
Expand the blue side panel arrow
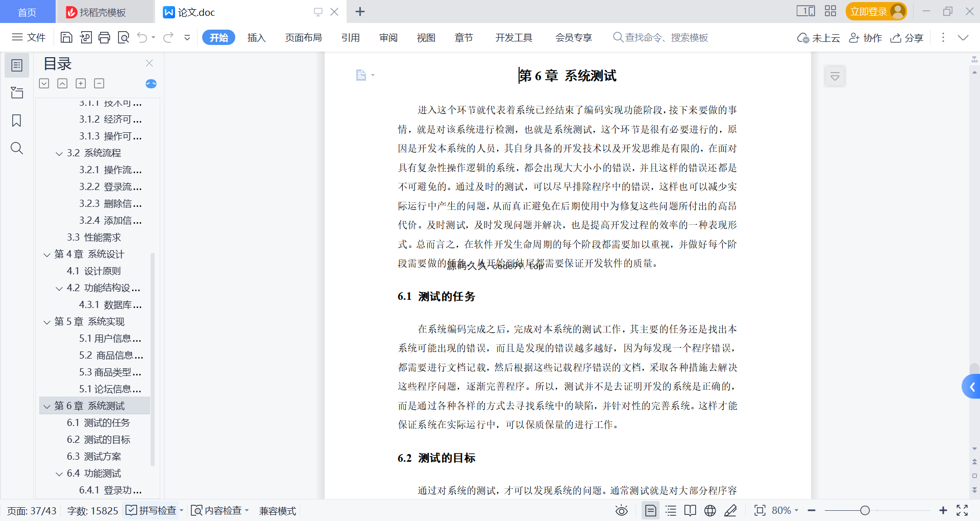(x=971, y=387)
